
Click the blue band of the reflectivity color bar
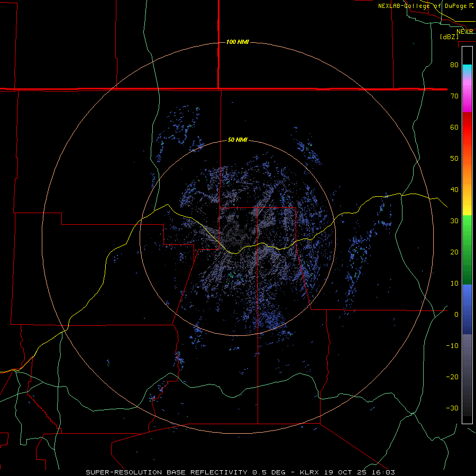point(467,309)
